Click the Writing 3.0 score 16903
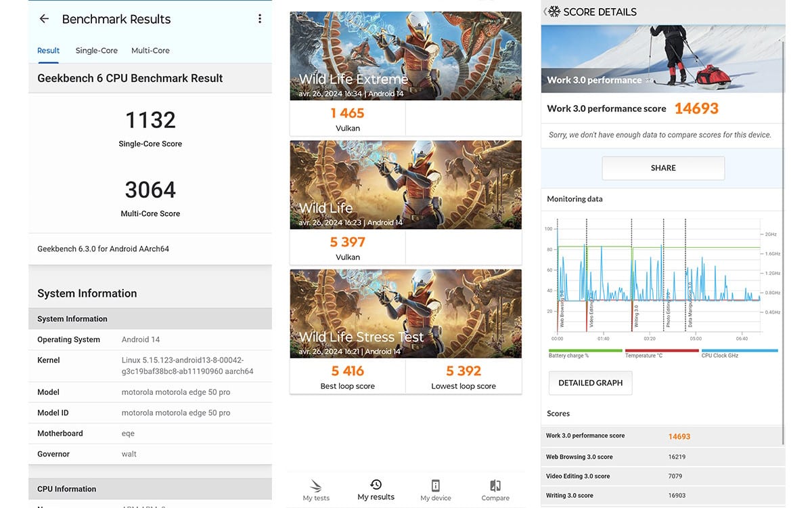 coord(677,496)
